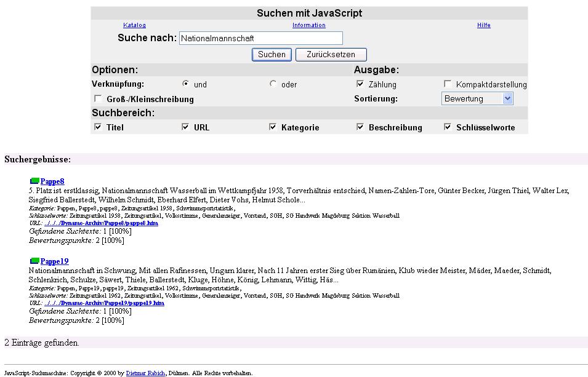Enable Groß-/Kleinschreibung checkbox
588x377 pixels.
tap(98, 98)
